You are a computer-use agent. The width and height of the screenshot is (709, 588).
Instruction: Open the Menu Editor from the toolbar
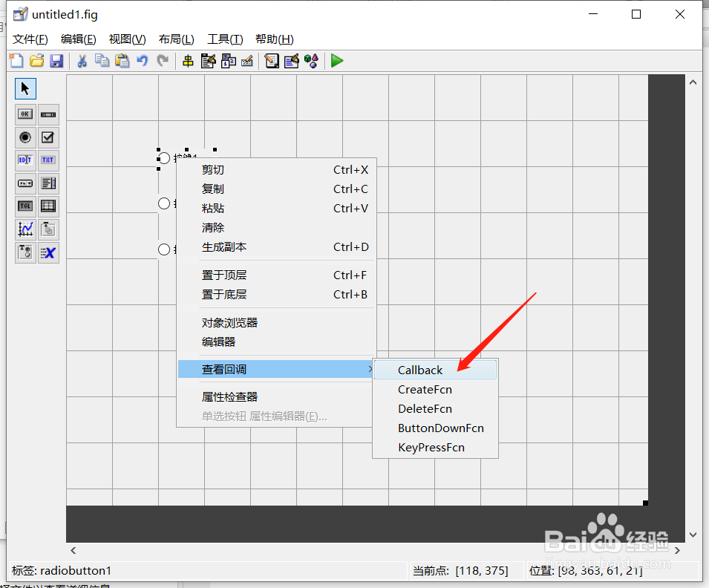(208, 61)
